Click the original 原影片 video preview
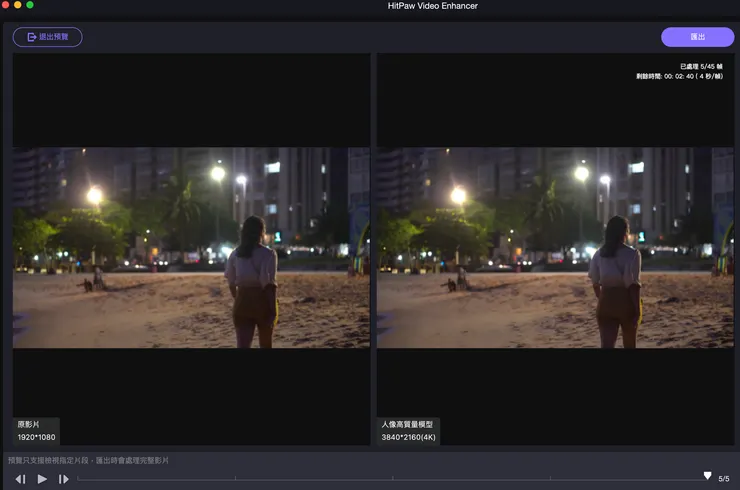This screenshot has width=740, height=490. click(x=191, y=248)
